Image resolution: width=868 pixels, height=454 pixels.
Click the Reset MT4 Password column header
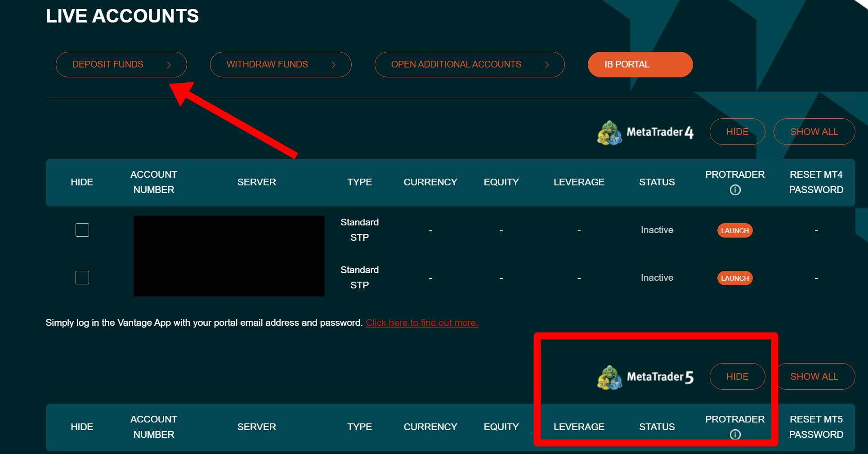(816, 182)
